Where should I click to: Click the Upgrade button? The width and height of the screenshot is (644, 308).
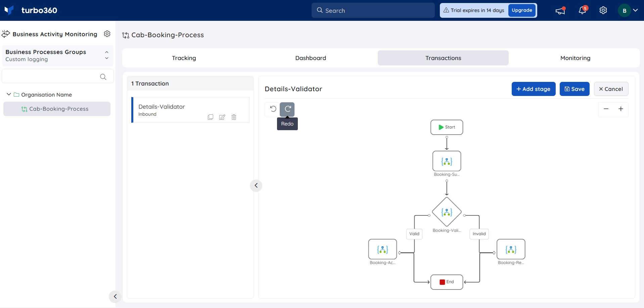click(x=522, y=10)
